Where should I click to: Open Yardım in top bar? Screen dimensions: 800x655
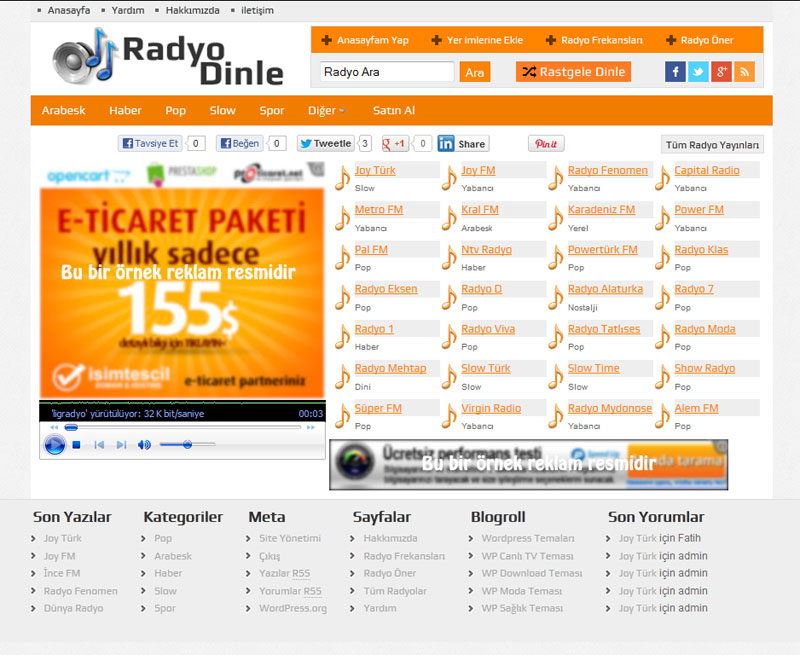128,10
